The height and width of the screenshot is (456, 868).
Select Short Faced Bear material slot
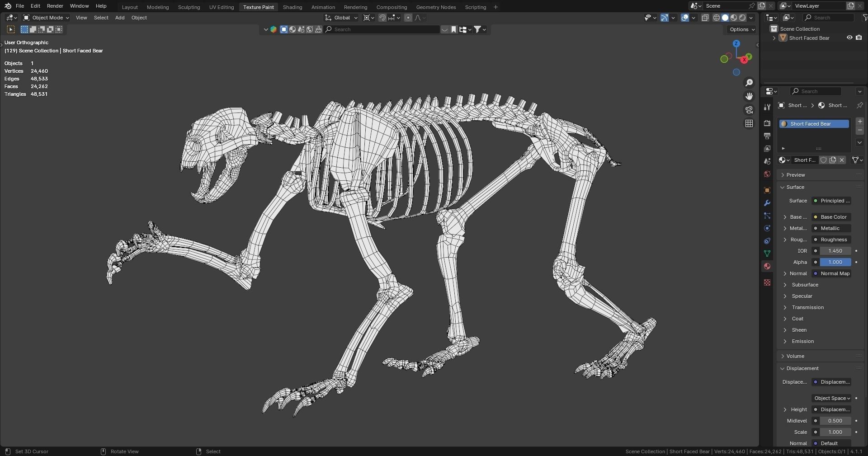(814, 124)
